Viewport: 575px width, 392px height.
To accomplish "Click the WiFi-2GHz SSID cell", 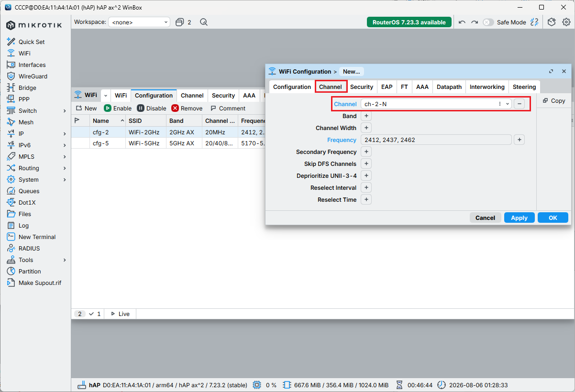I will (x=145, y=132).
